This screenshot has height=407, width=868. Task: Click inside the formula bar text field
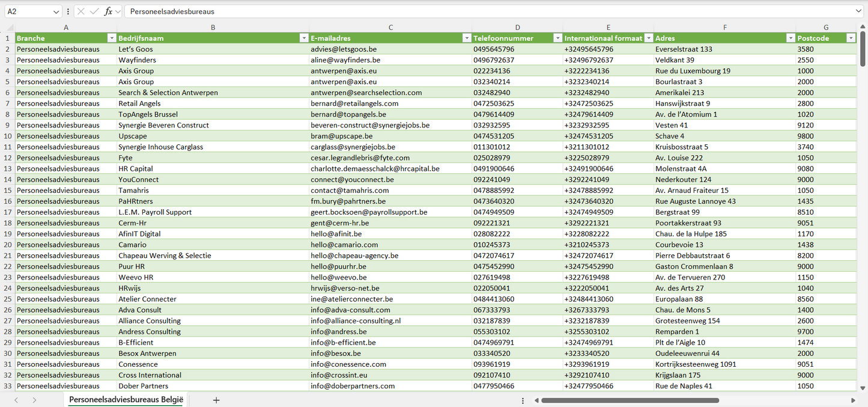[481, 11]
